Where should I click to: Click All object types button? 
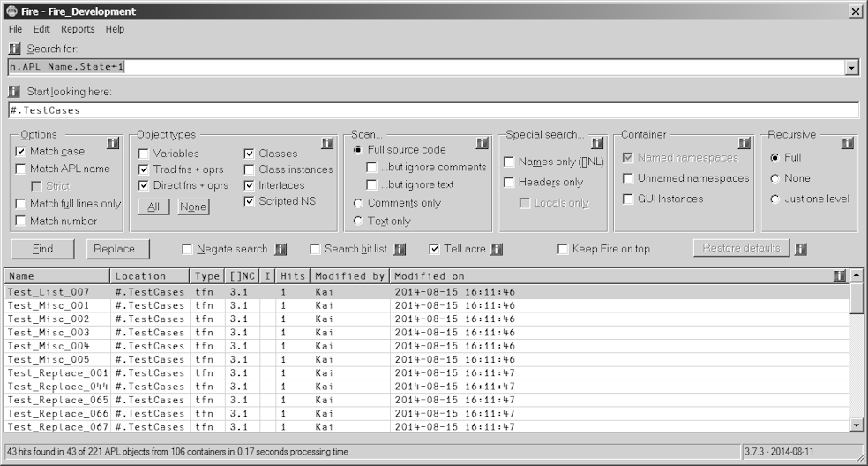pyautogui.click(x=153, y=207)
